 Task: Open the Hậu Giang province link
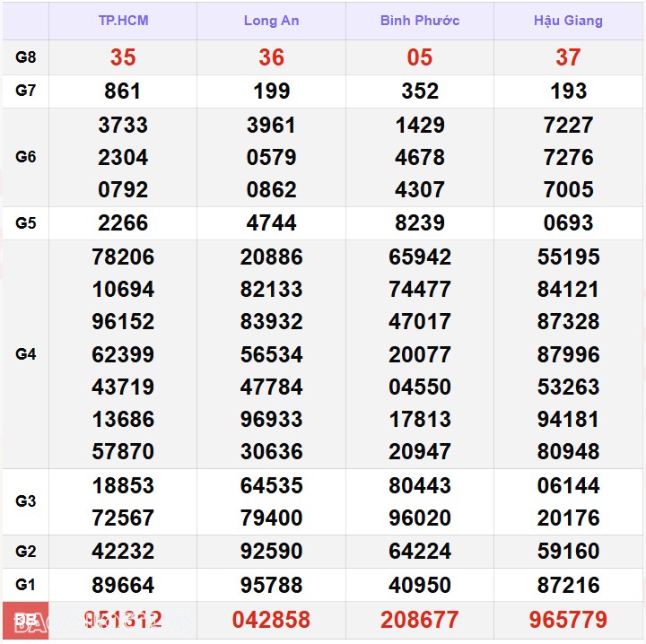pyautogui.click(x=568, y=21)
